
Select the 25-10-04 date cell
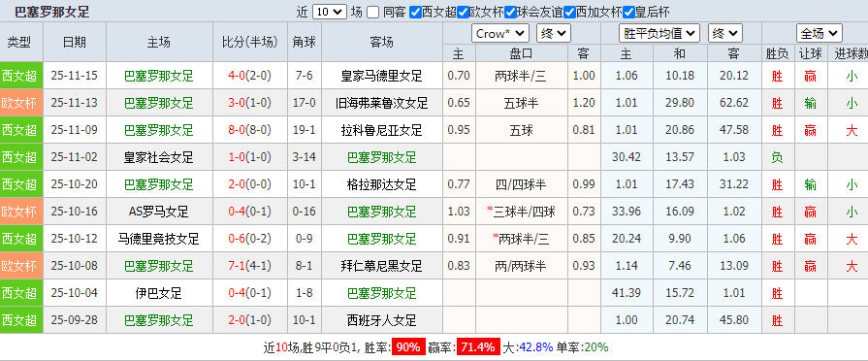(74, 293)
